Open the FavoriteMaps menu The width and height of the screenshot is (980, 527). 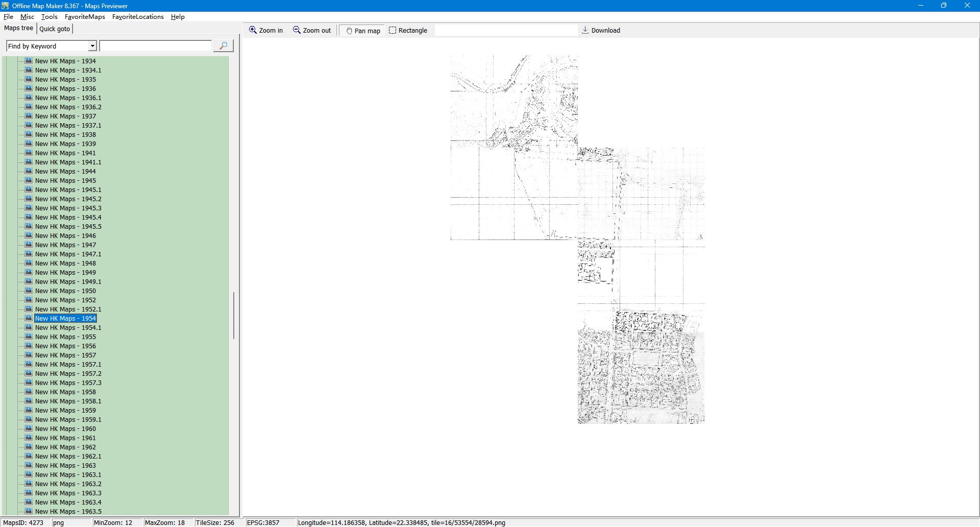tap(85, 17)
